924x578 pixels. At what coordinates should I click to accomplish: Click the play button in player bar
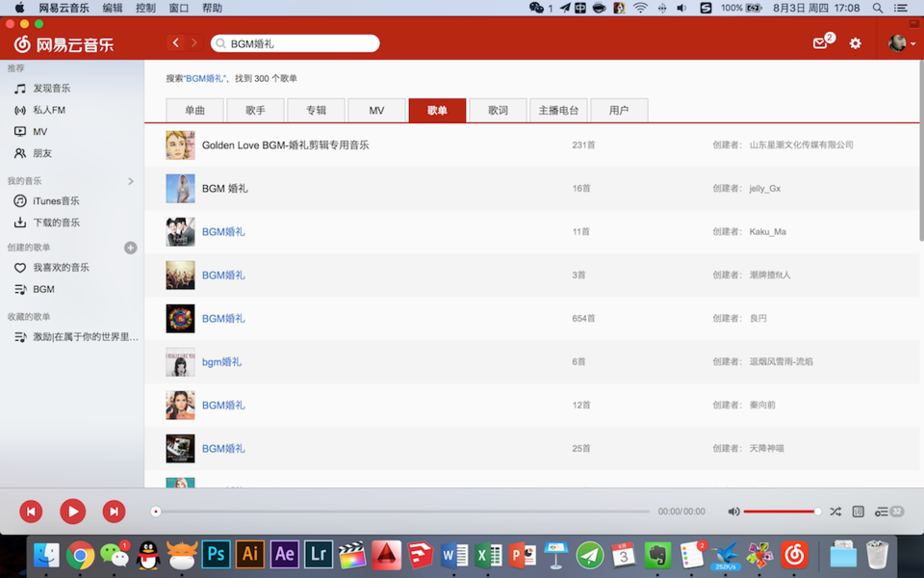tap(72, 512)
